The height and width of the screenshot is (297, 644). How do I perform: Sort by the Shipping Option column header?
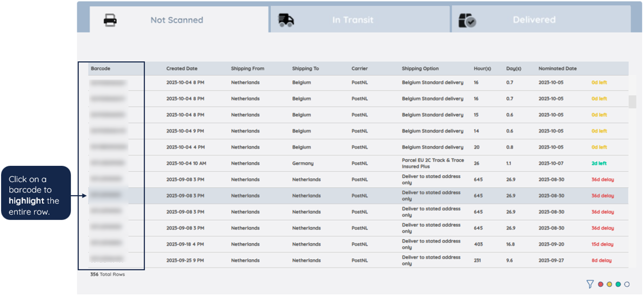click(420, 69)
